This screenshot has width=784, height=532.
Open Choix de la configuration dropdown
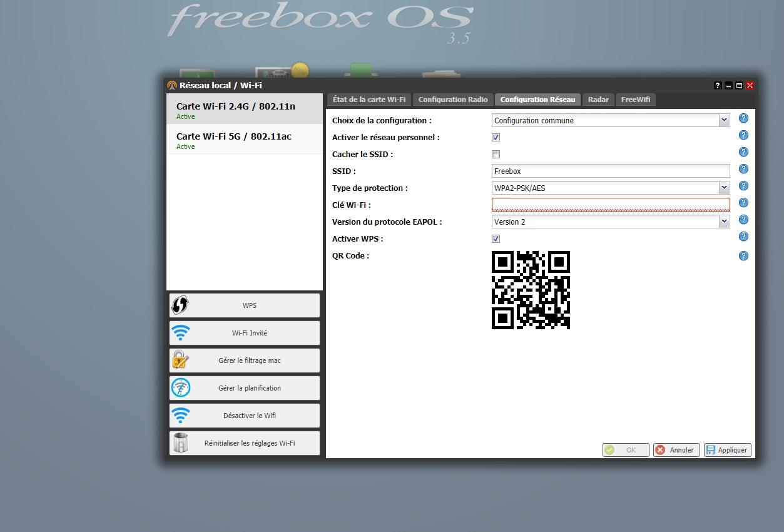coord(724,120)
